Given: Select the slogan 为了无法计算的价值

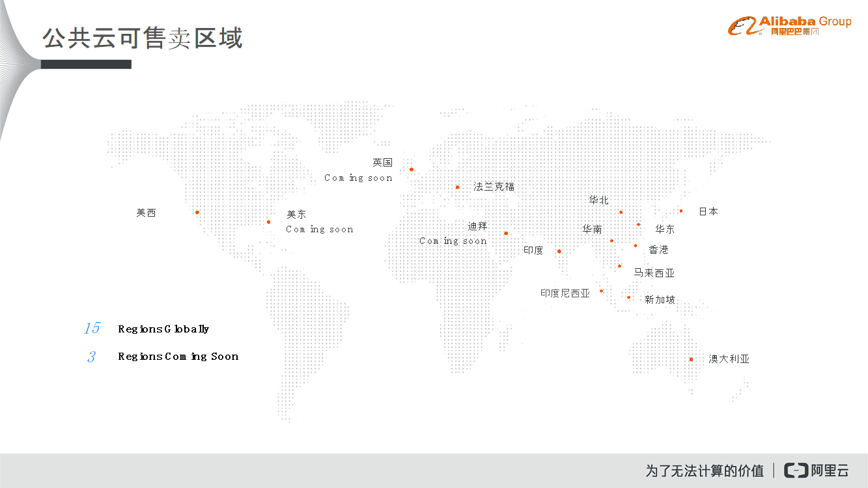Looking at the screenshot, I should click(x=705, y=470).
